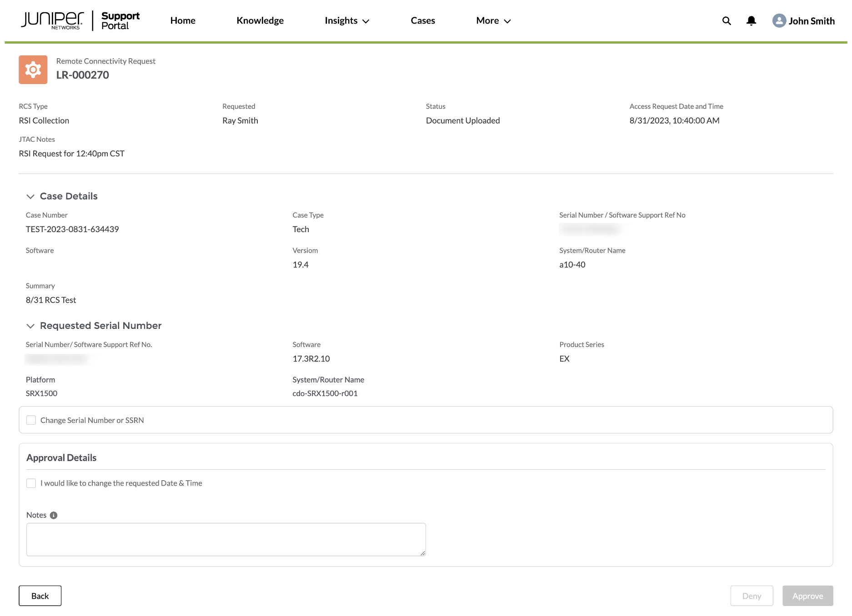This screenshot has width=852, height=616.
Task: Check 'I would like to change the requested Date & Time'
Action: point(31,483)
